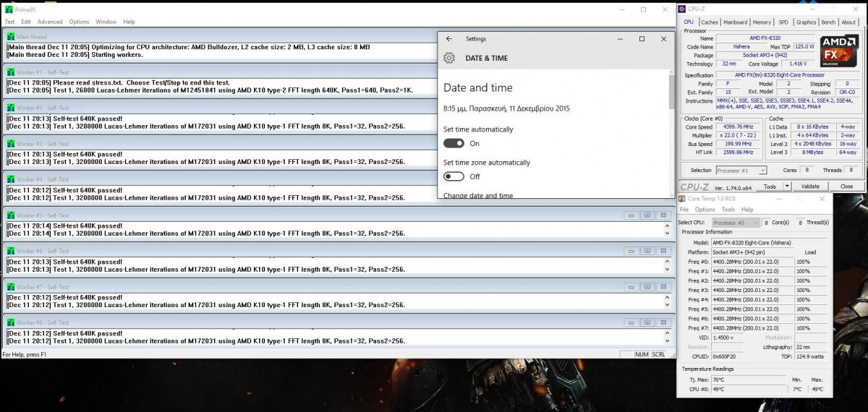868x412 pixels.
Task: Click scroll up arrow in Worker #5 pane
Action: pos(668,226)
